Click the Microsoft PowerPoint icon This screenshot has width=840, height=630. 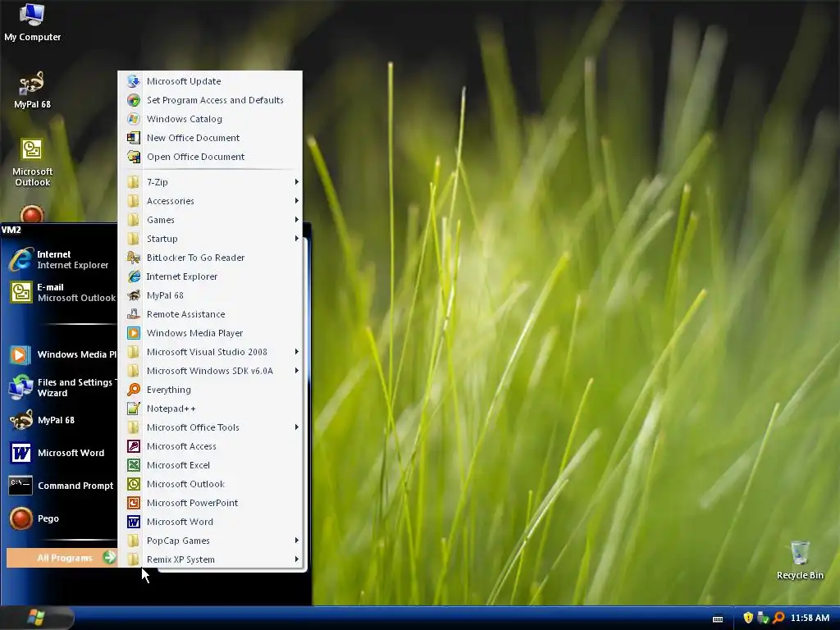[134, 503]
